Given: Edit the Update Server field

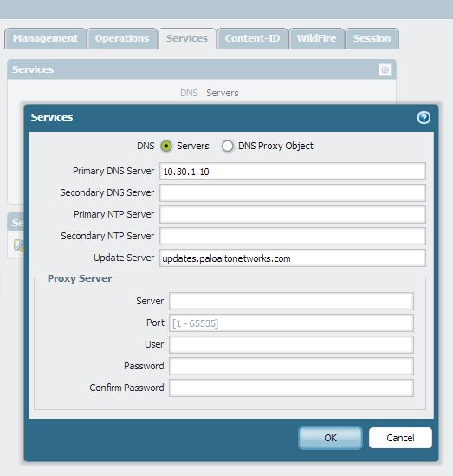Looking at the screenshot, I should tap(293, 258).
